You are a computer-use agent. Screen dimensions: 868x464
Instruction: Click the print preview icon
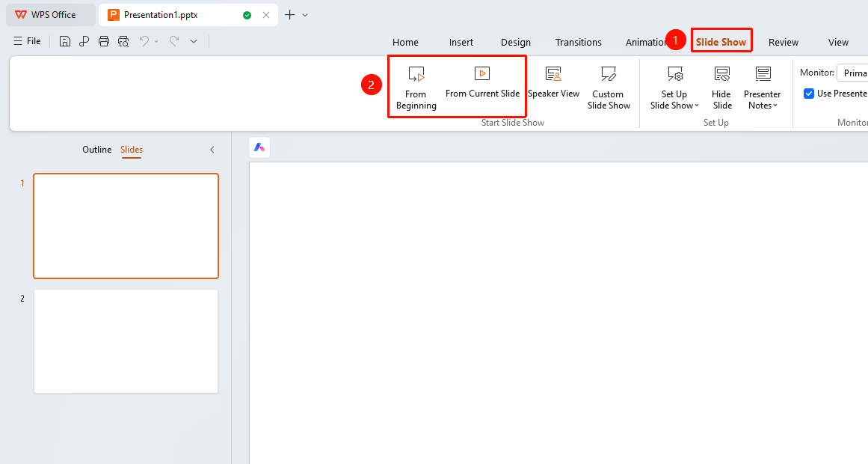point(123,41)
